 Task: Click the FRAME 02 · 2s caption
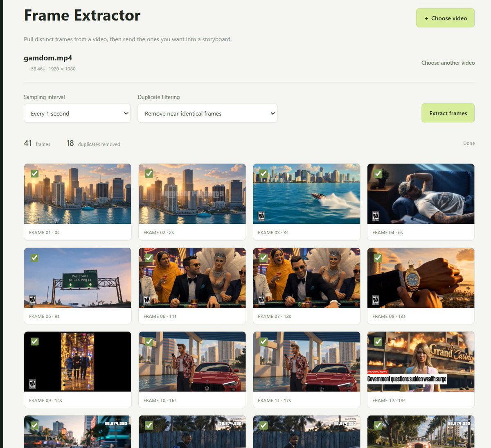(159, 232)
